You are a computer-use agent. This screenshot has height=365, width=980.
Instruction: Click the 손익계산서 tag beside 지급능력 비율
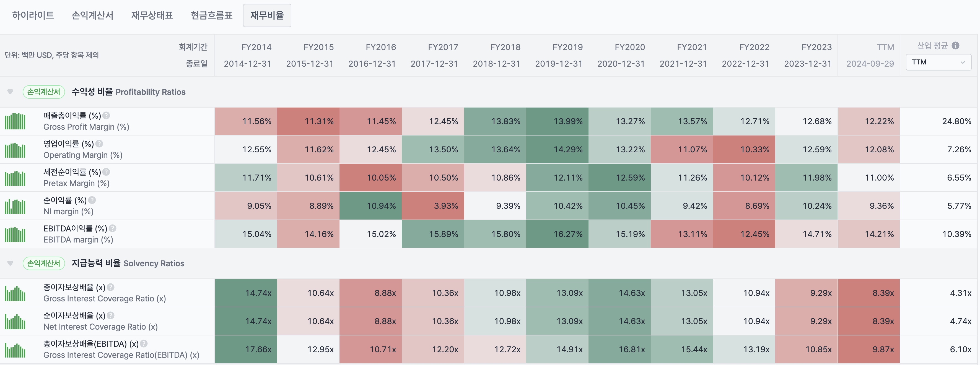pyautogui.click(x=44, y=264)
